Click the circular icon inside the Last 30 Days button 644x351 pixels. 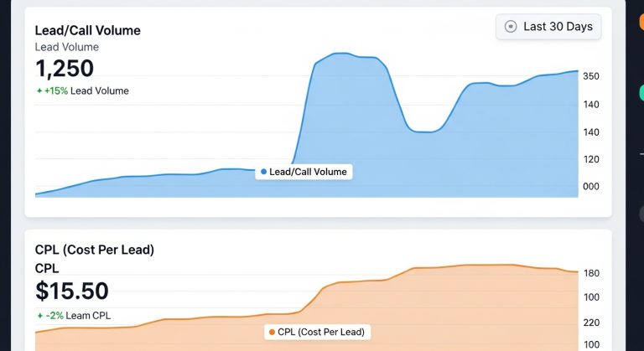(x=511, y=27)
